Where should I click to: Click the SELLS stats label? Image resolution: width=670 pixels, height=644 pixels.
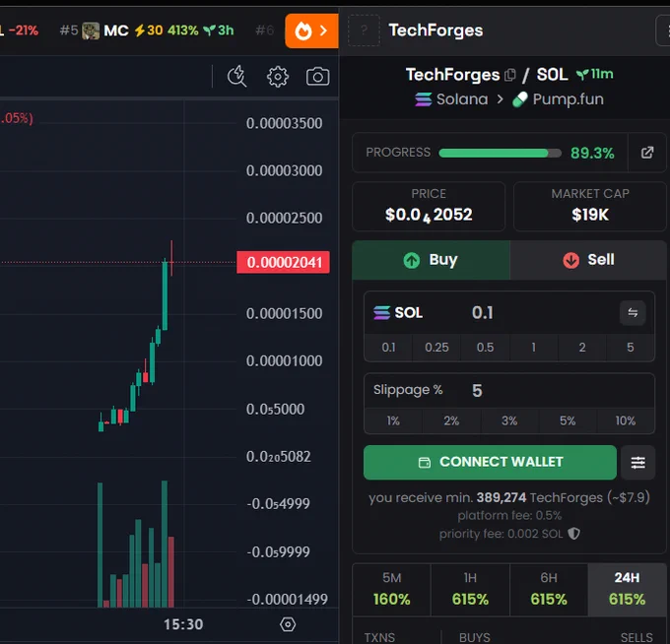pos(636,637)
